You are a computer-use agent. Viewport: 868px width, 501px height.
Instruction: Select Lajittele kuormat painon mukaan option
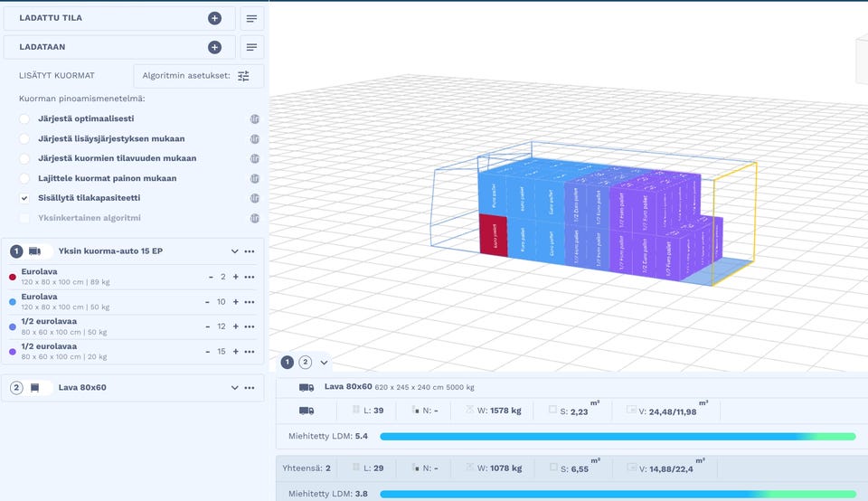pyautogui.click(x=24, y=178)
